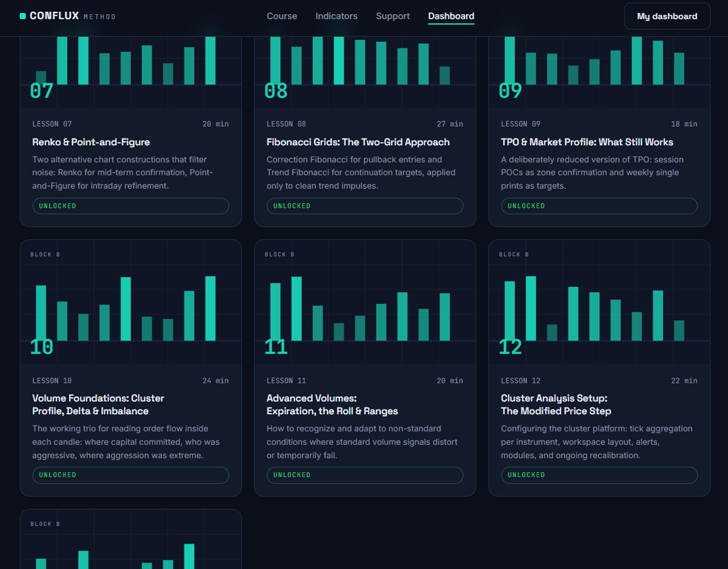Open Lesson 07 bar chart thumbnail

click(130, 72)
